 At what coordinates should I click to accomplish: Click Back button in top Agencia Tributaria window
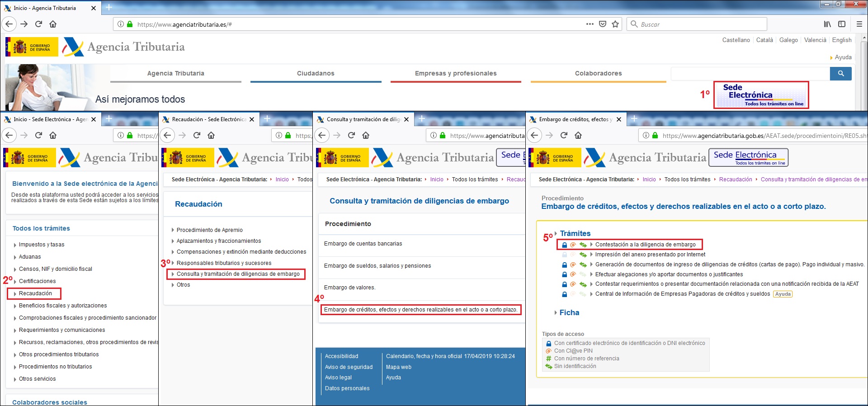coord(9,24)
